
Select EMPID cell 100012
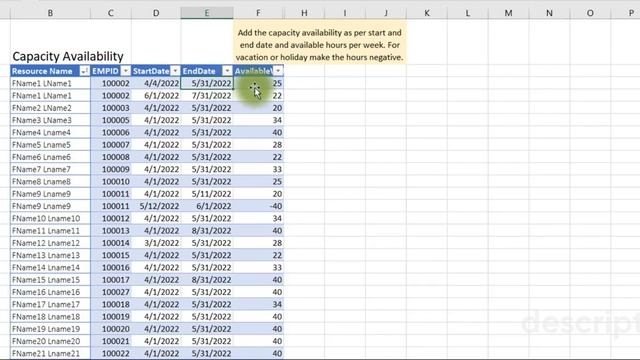click(x=111, y=218)
